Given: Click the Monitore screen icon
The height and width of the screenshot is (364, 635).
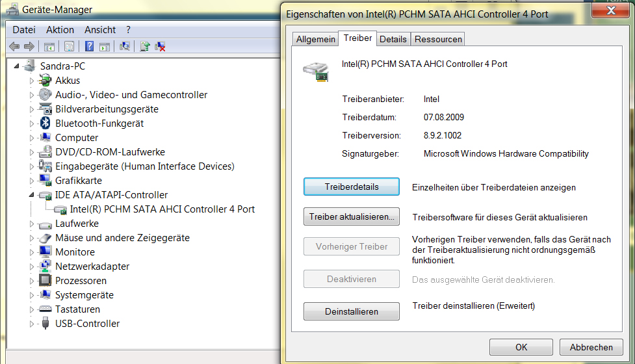Looking at the screenshot, I should [x=45, y=252].
